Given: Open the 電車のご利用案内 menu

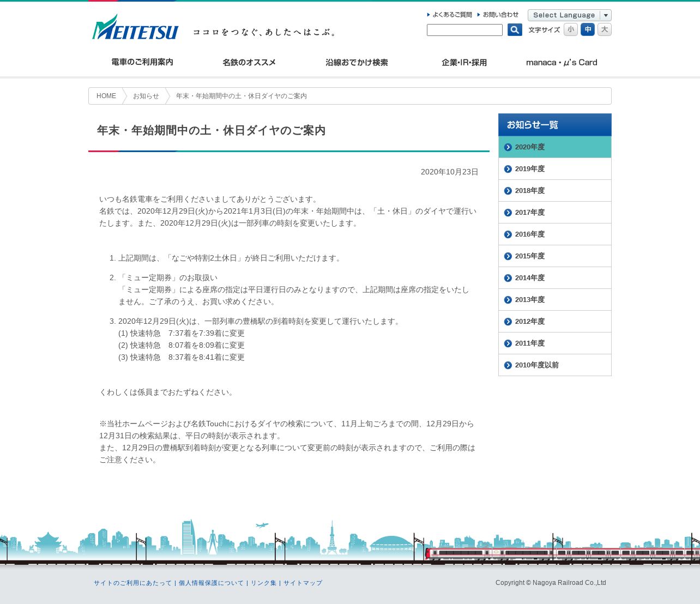Looking at the screenshot, I should point(142,62).
